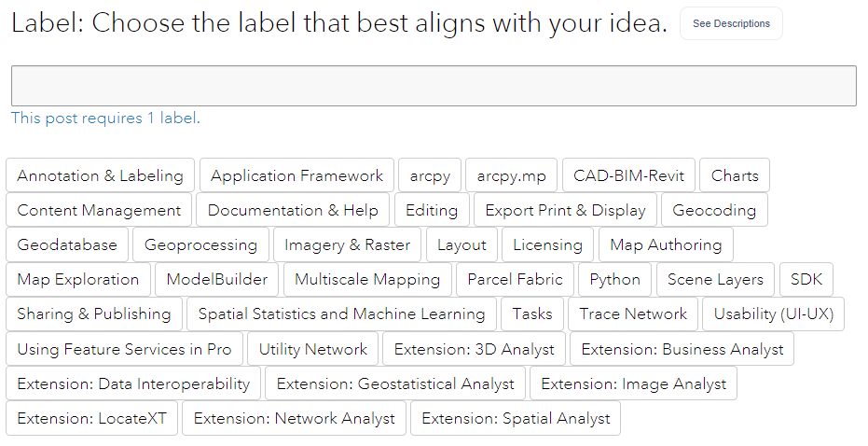The width and height of the screenshot is (868, 446).
Task: Select the SDK label
Action: pos(806,279)
